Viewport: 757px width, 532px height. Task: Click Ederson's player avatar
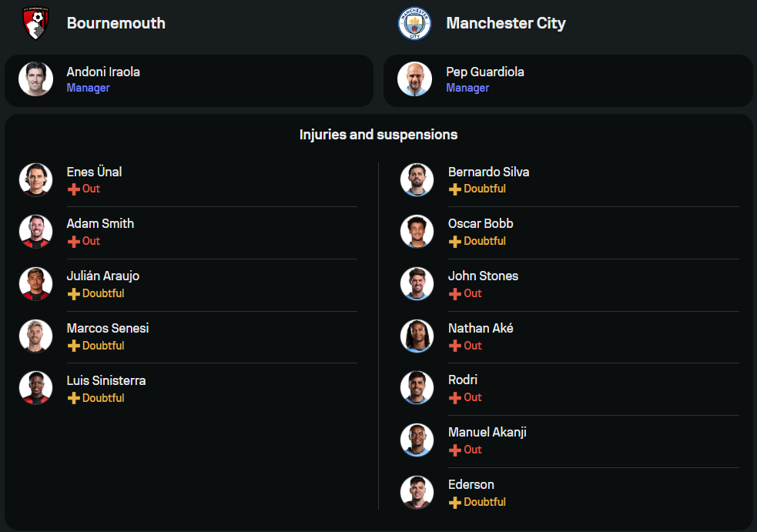tap(417, 493)
